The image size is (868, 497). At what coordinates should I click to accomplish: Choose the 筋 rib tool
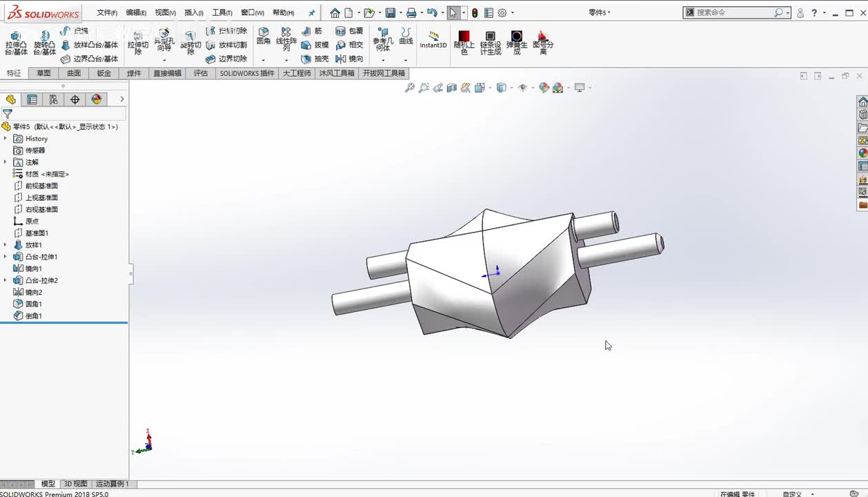(312, 31)
